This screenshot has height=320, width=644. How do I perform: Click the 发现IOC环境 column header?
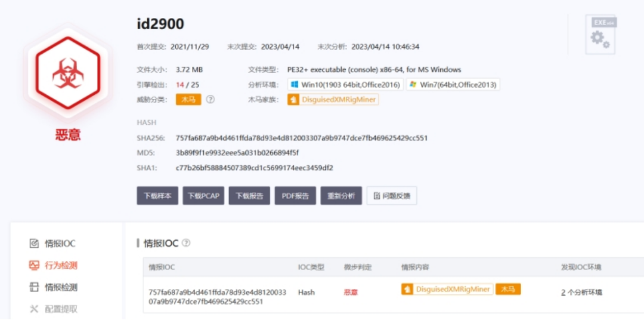pyautogui.click(x=581, y=267)
